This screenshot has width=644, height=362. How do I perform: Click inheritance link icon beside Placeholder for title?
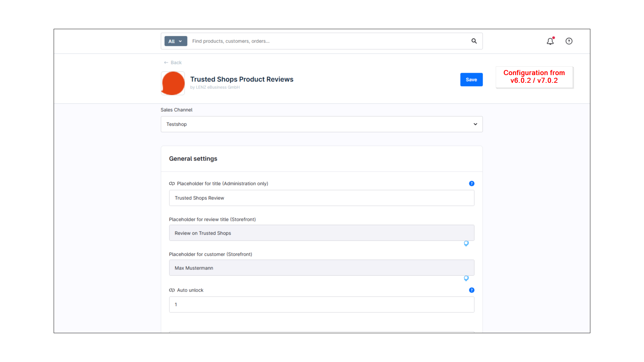(172, 184)
